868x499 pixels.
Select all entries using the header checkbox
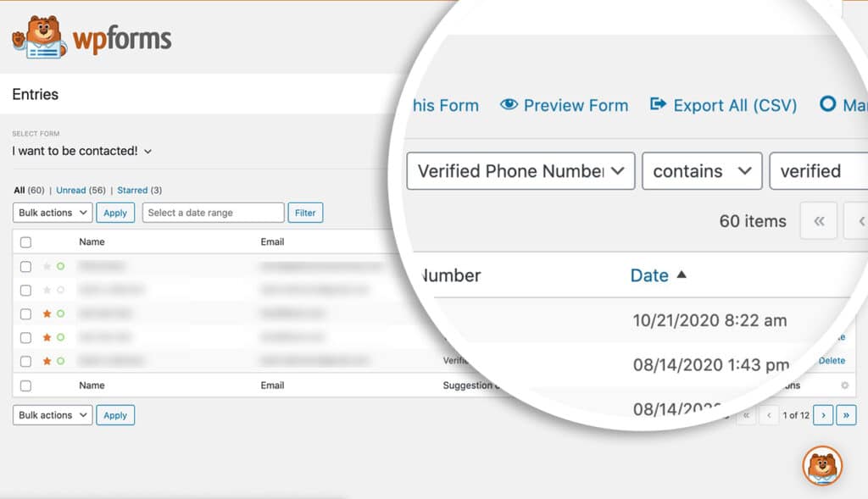tap(25, 241)
